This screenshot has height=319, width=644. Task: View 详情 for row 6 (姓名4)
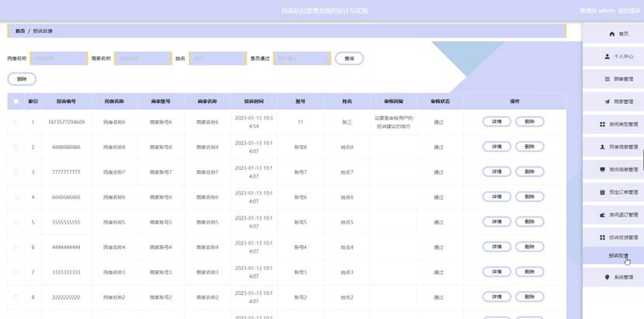[x=497, y=247]
